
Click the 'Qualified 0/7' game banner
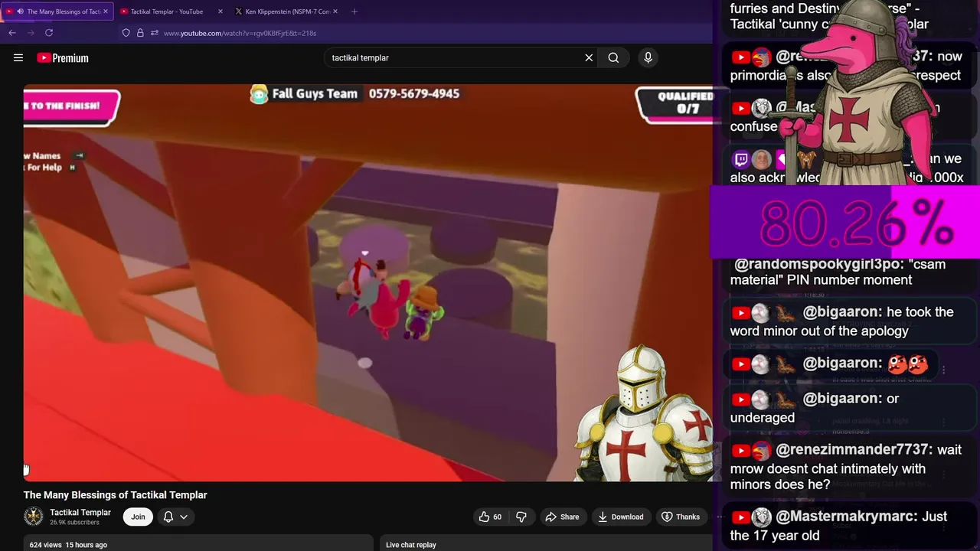pos(675,103)
